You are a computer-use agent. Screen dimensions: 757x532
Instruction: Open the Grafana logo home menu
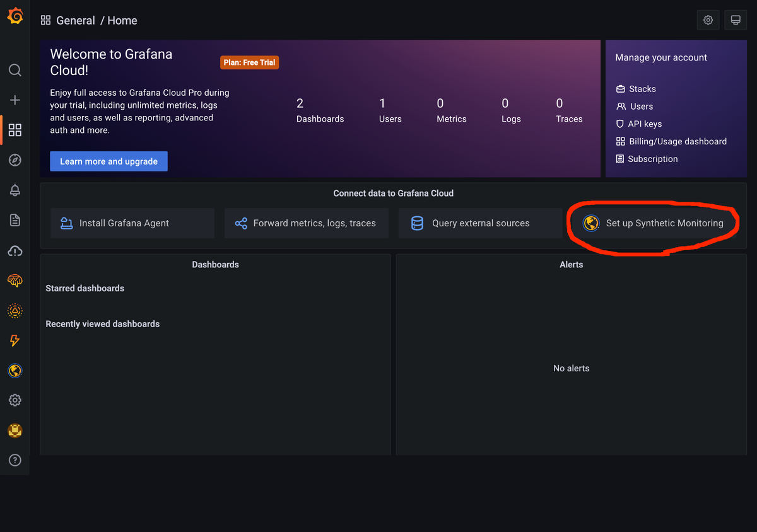pos(15,16)
